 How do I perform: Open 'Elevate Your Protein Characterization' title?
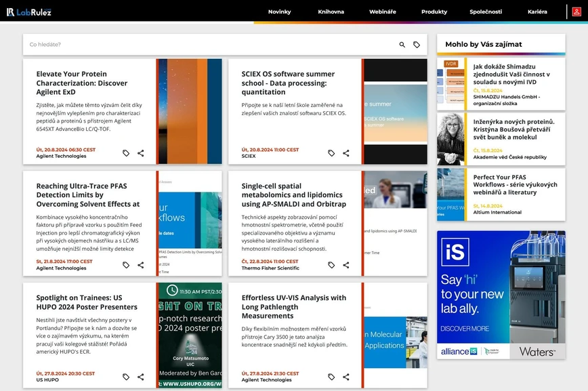point(82,83)
